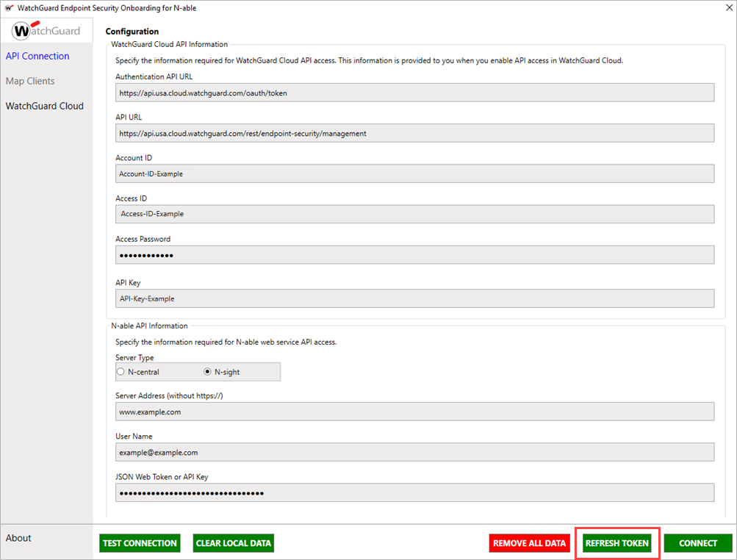Click the WatchGuard app icon in the title bar
This screenshot has height=560, width=737.
point(9,7)
